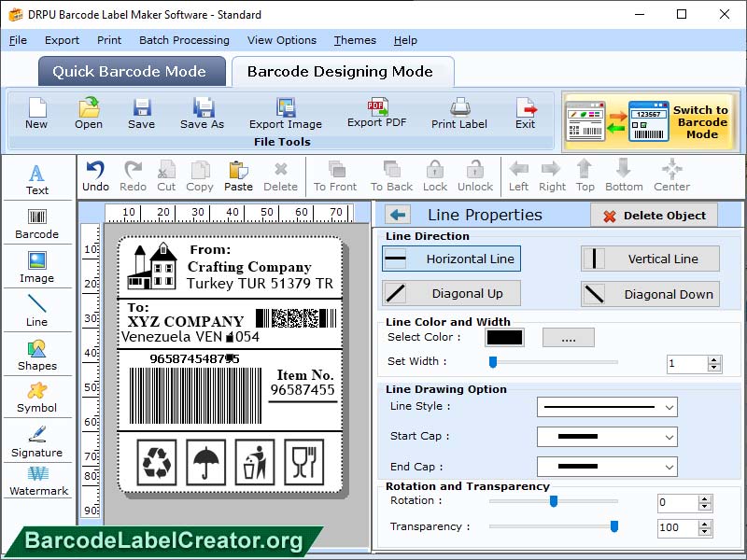Select the Barcode tool
Screen dimensions: 747x560
(37, 224)
